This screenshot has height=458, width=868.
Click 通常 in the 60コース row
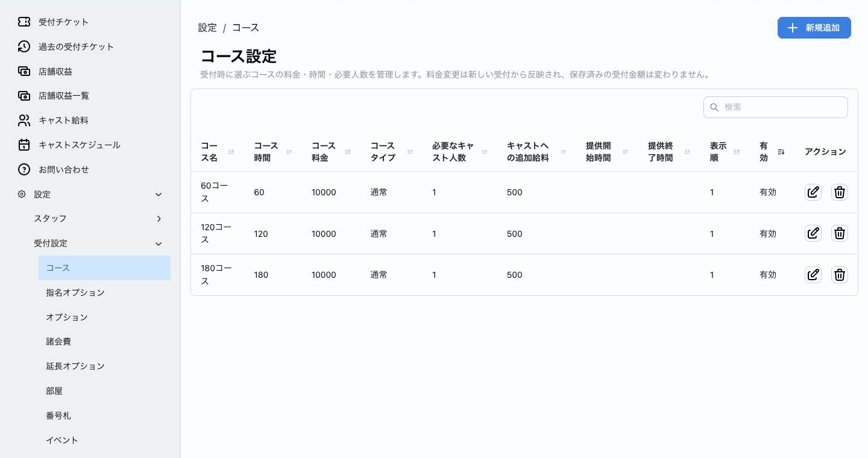(379, 192)
